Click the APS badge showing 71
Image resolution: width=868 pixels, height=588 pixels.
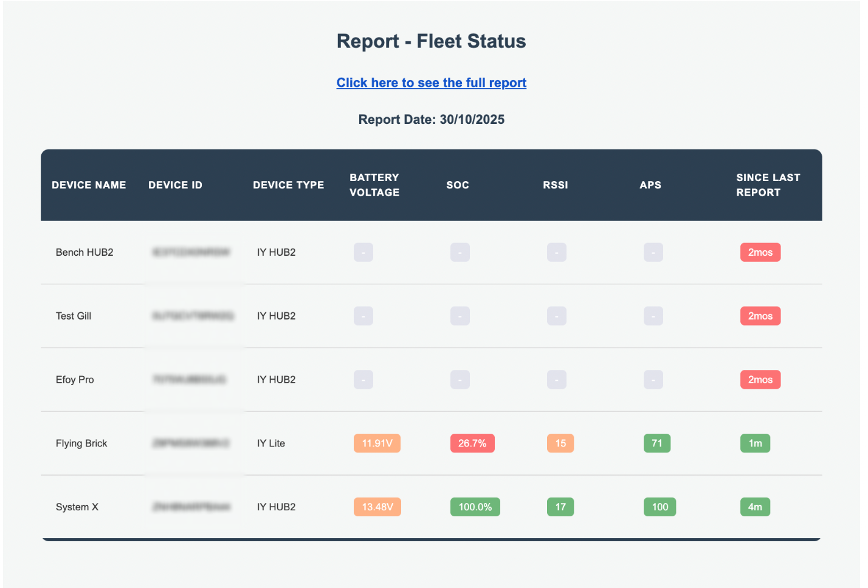pos(656,443)
